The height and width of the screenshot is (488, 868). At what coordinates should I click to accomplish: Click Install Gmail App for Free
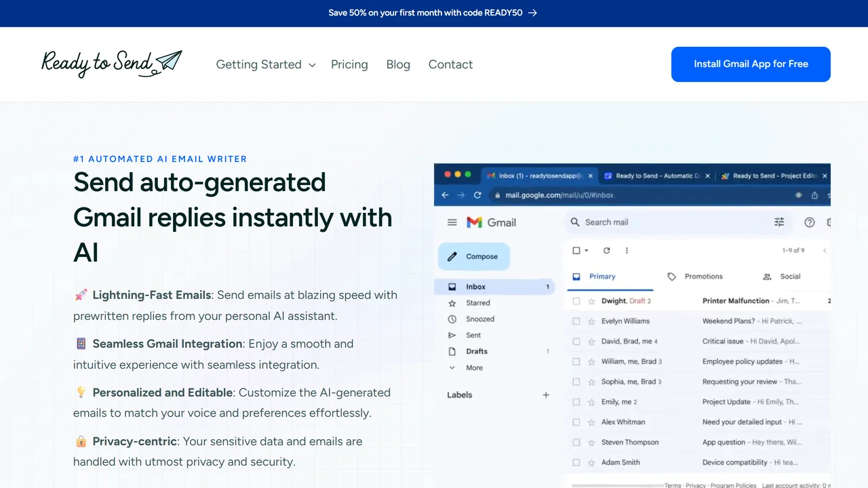pyautogui.click(x=751, y=64)
